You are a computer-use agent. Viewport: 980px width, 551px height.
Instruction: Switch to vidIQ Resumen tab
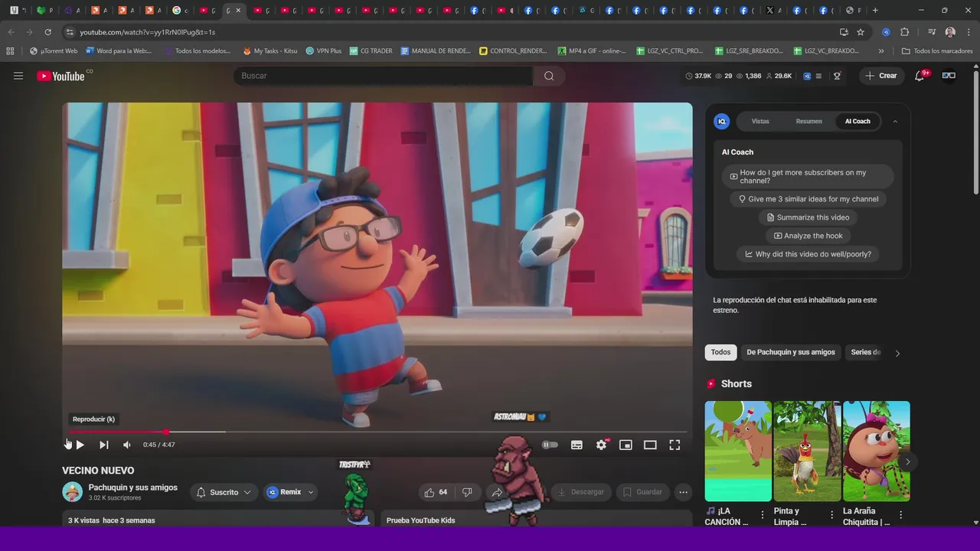point(808,121)
